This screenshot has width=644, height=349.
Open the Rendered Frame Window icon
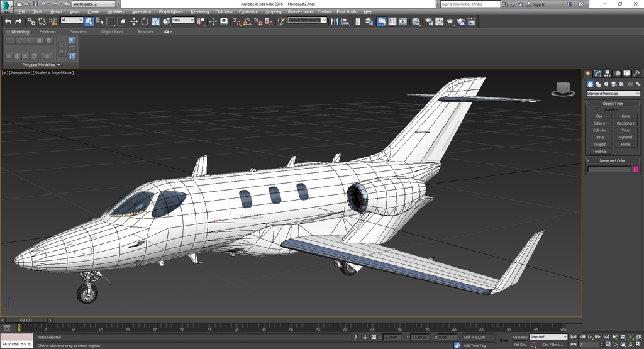pyautogui.click(x=440, y=21)
